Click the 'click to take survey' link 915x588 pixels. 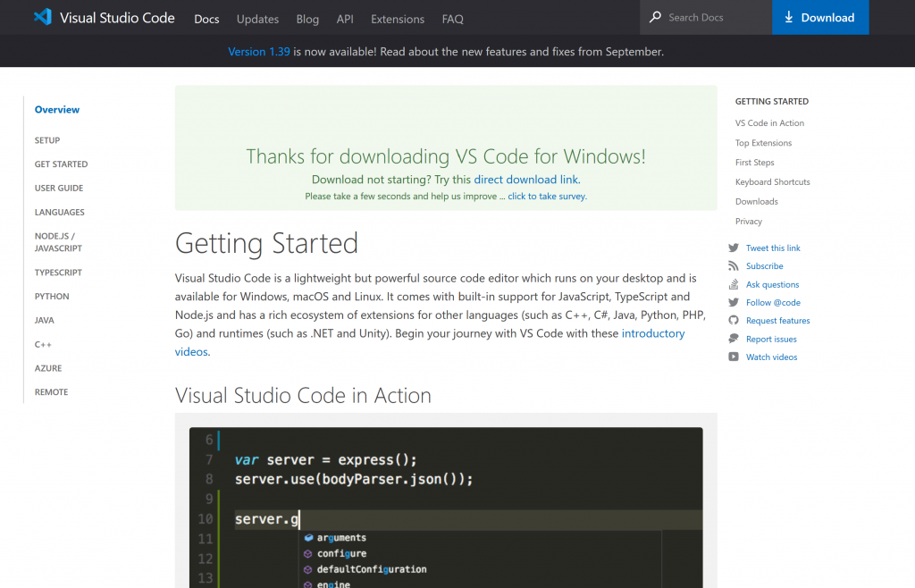pyautogui.click(x=546, y=196)
